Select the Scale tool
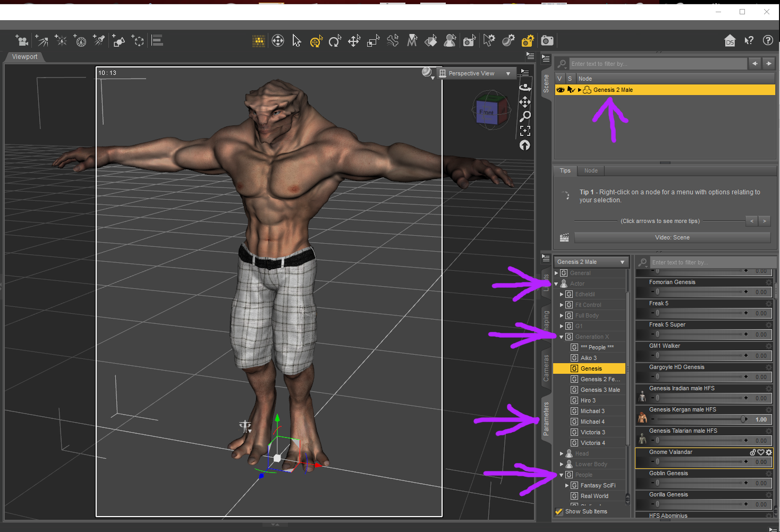 [x=374, y=41]
